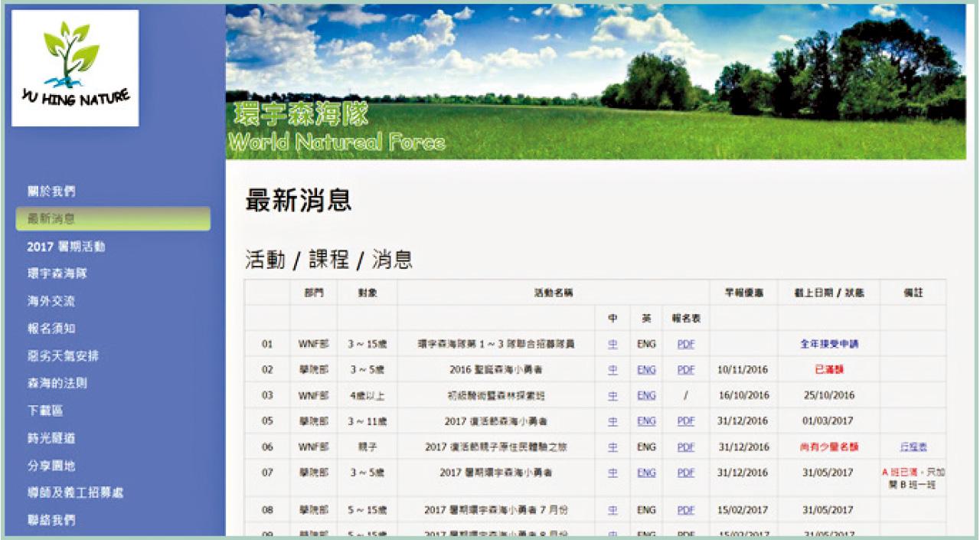980x540 pixels.
Task: Open the 2017 暑期活動 page
Action: [66, 247]
